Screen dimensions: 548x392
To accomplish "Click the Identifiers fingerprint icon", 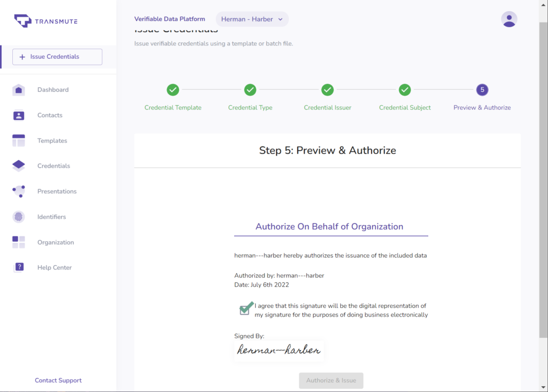I will pyautogui.click(x=19, y=217).
